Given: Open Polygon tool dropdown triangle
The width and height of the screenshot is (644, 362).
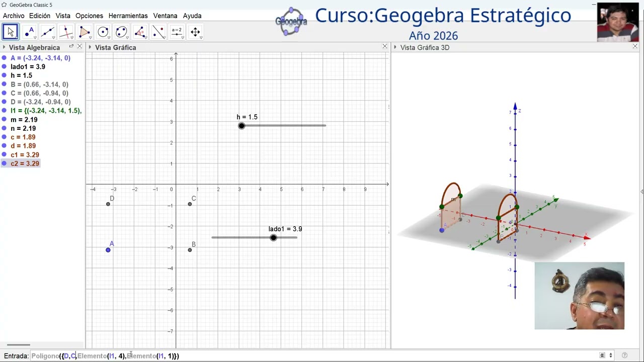Looking at the screenshot, I should tap(91, 38).
